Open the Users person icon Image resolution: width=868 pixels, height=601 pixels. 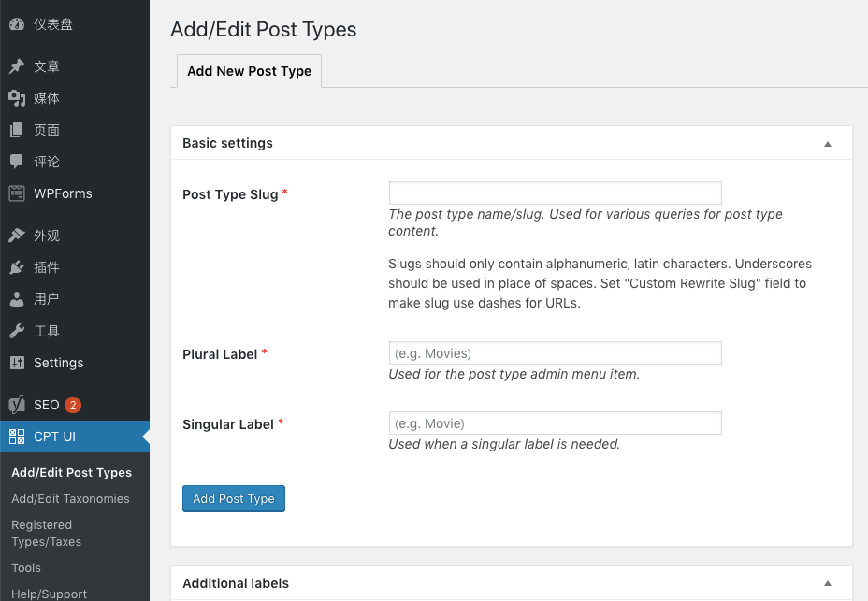pos(17,299)
